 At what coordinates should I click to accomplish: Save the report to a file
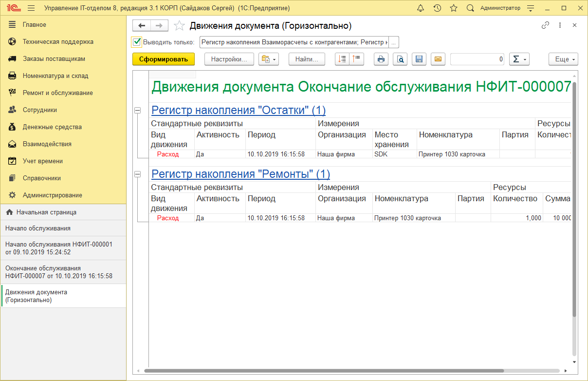coord(419,59)
